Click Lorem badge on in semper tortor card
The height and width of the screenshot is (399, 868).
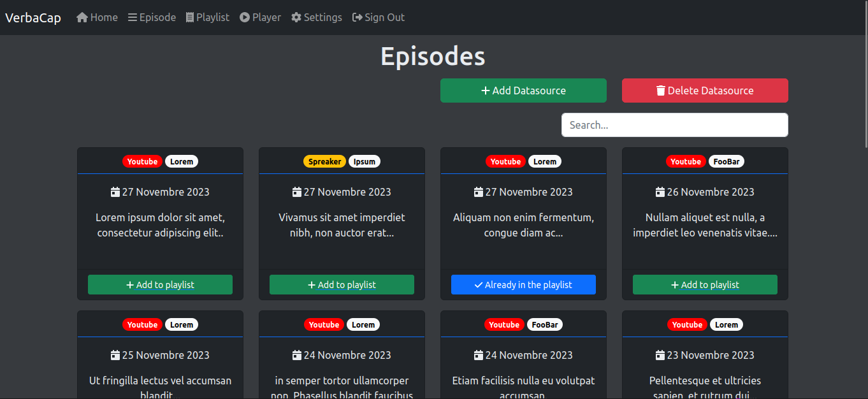click(x=363, y=324)
